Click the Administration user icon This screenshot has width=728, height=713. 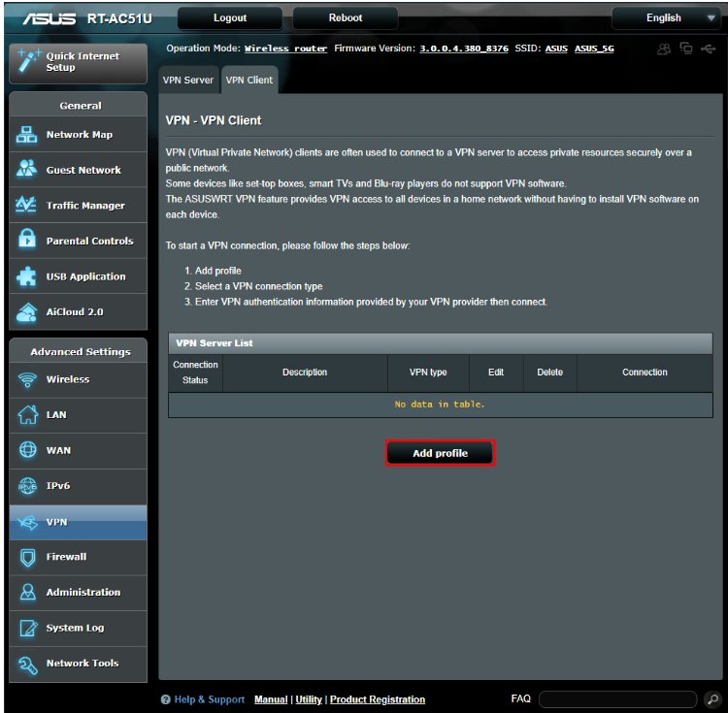click(x=28, y=592)
